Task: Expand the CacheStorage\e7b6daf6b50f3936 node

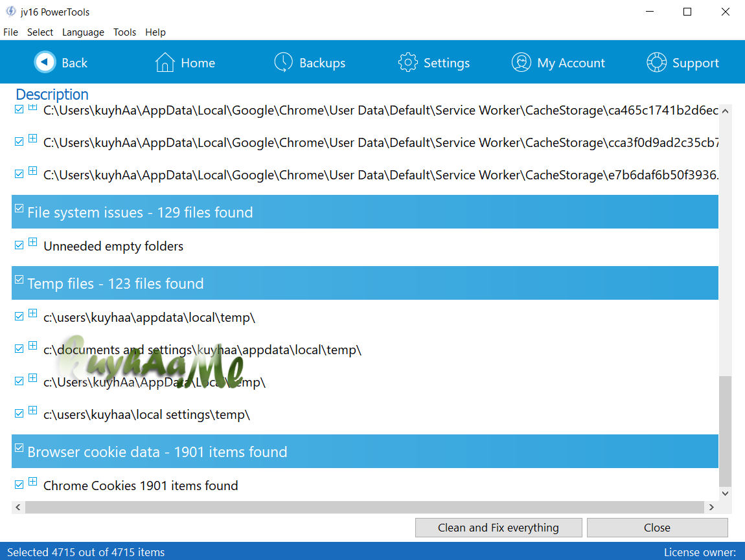Action: (x=33, y=170)
